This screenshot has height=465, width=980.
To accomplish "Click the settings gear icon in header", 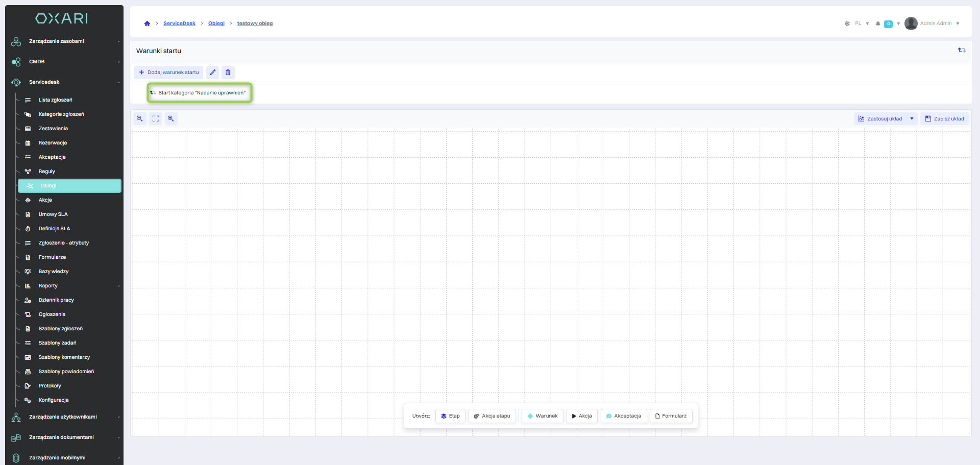I will tap(847, 23).
